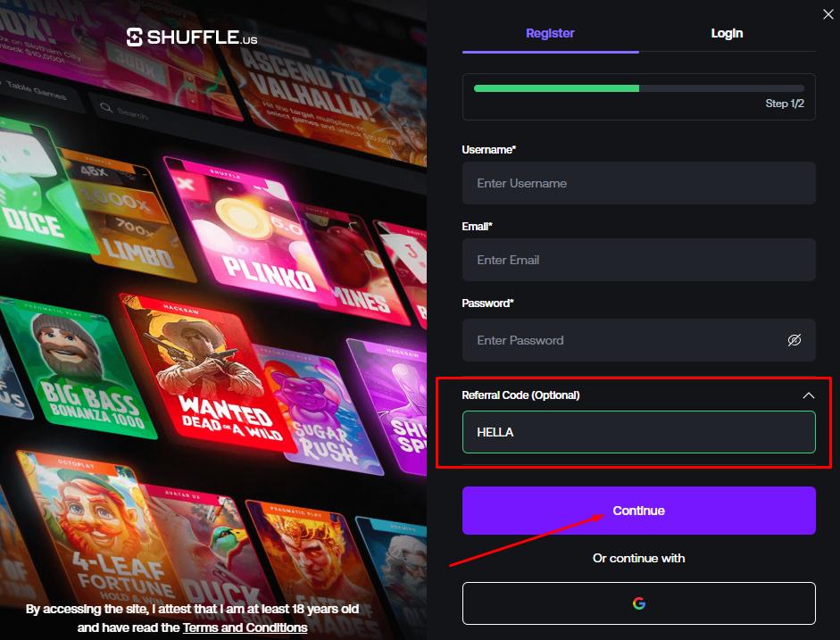840x640 pixels.
Task: Open the Terms and Conditions link
Action: [245, 628]
